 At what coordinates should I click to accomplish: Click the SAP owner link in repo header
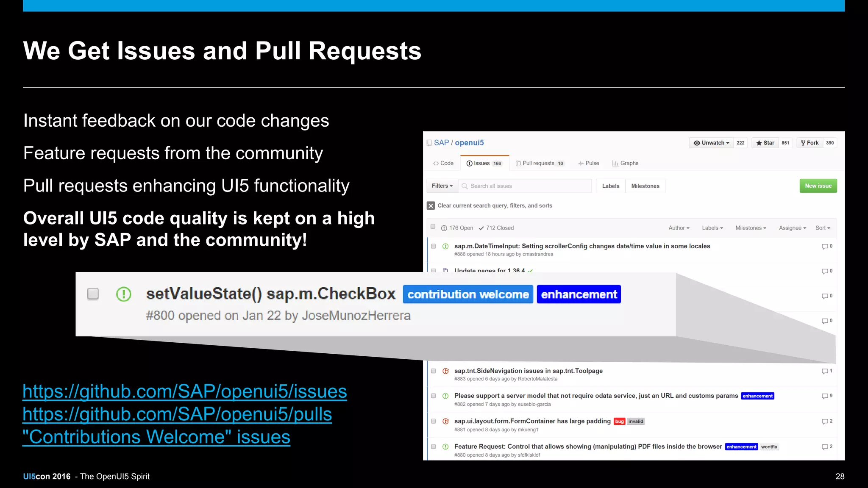tap(441, 143)
